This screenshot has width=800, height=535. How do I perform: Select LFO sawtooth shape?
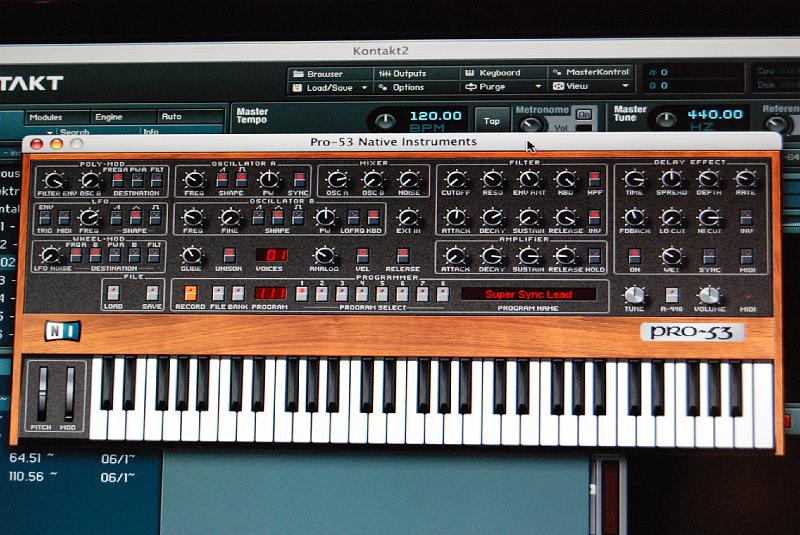pos(116,218)
